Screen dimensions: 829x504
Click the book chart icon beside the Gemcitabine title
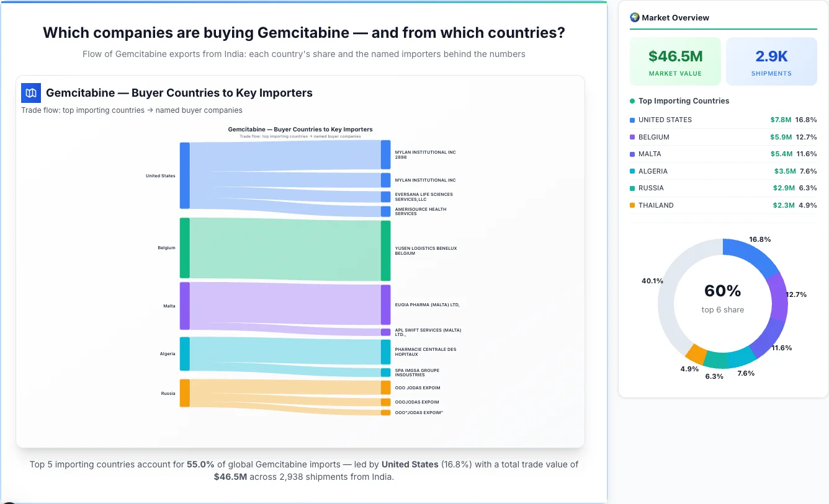tap(30, 92)
